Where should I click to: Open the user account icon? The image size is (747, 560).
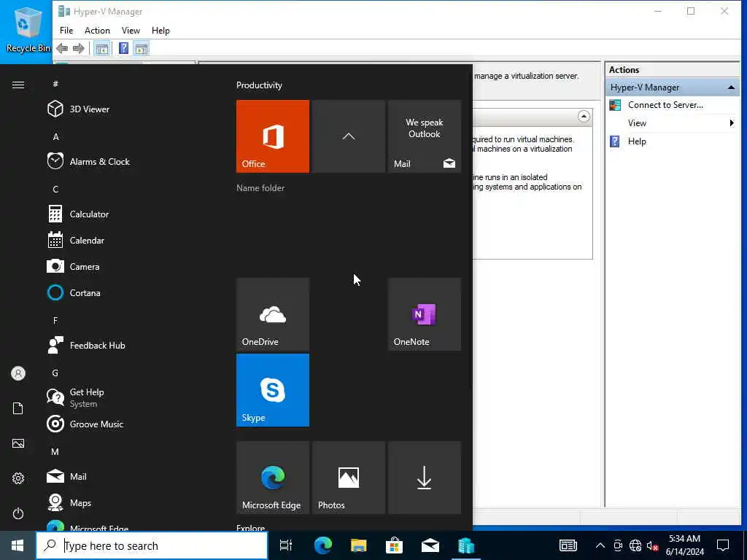(x=18, y=373)
